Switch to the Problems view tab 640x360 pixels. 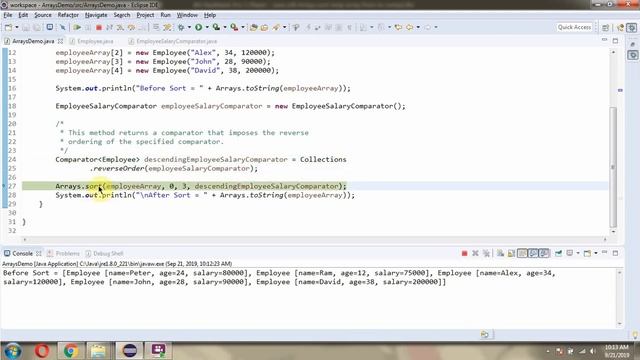click(x=64, y=253)
